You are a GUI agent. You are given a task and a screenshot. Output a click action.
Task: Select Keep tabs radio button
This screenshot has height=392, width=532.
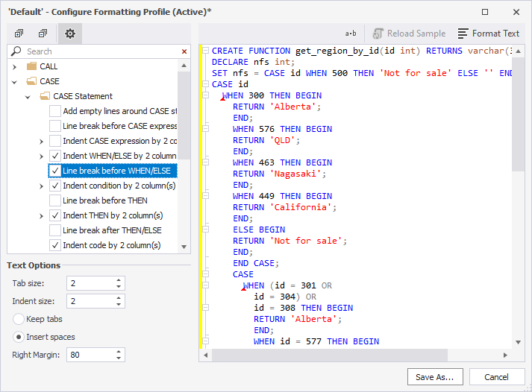tap(19, 319)
